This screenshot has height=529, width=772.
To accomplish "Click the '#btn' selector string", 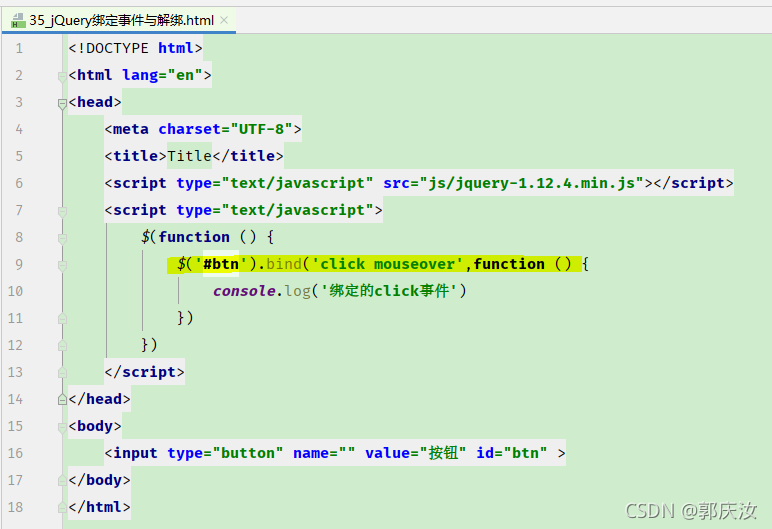I will (x=221, y=264).
